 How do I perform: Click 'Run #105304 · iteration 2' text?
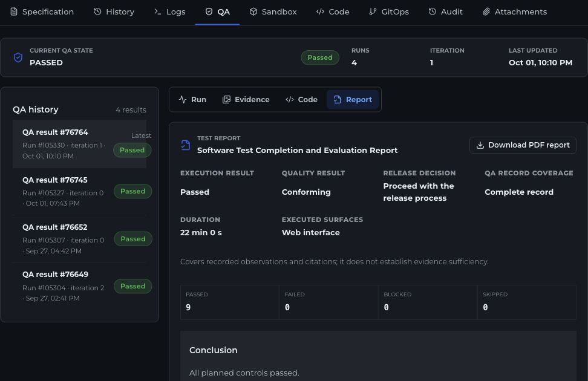64,288
